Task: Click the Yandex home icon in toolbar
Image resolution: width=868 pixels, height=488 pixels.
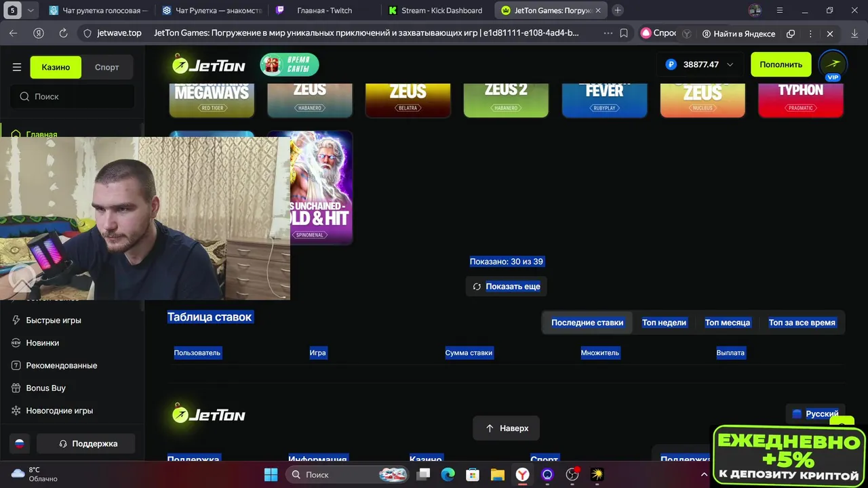Action: coord(39,33)
